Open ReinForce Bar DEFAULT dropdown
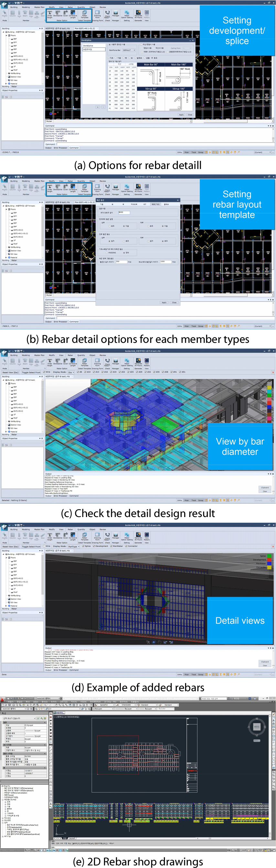This screenshot has height=868, width=276. (129, 50)
